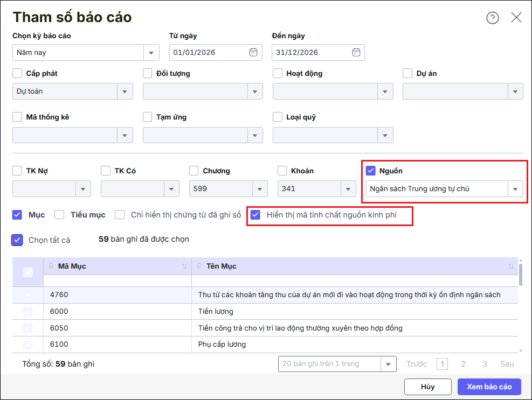The height and width of the screenshot is (400, 532).
Task: Uncheck Hiển thị mã tính chất nguồn kinh phí
Action: coord(255,215)
